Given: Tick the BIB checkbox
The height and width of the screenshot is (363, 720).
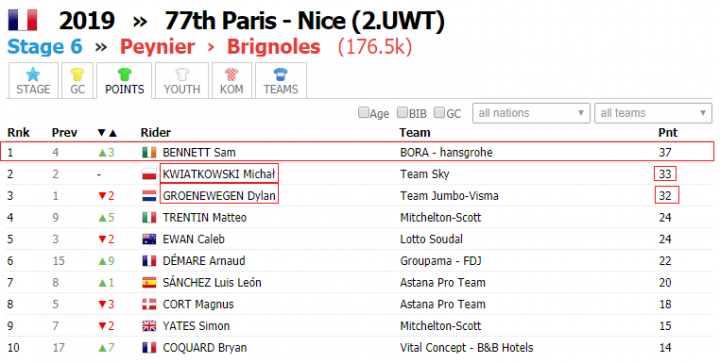Looking at the screenshot, I should [402, 112].
